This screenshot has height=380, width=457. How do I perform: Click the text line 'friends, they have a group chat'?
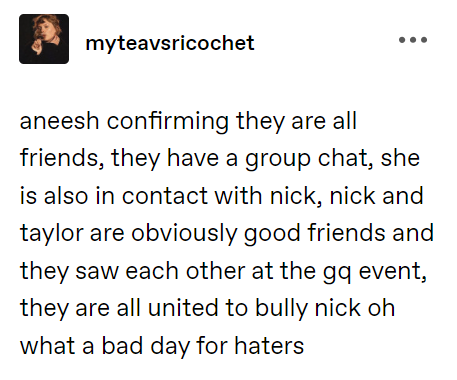coord(220,159)
